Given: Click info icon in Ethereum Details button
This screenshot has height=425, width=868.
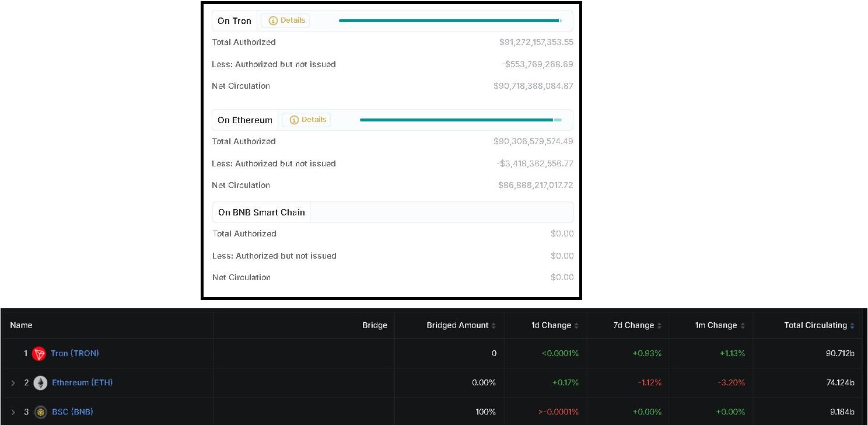Looking at the screenshot, I should tap(294, 120).
